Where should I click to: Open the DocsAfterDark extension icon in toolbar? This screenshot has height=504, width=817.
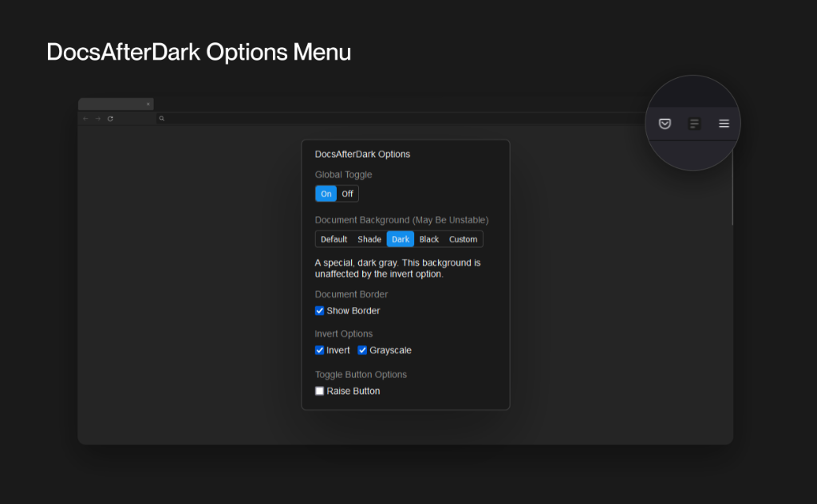point(694,124)
